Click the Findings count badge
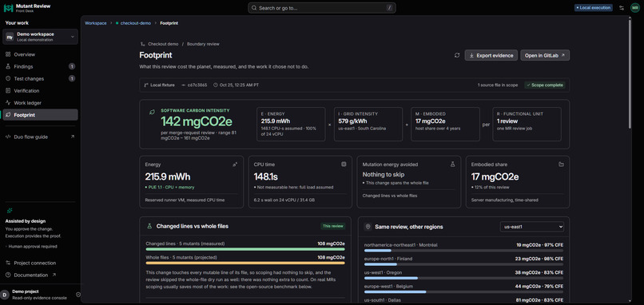The width and height of the screenshot is (644, 305). (72, 66)
